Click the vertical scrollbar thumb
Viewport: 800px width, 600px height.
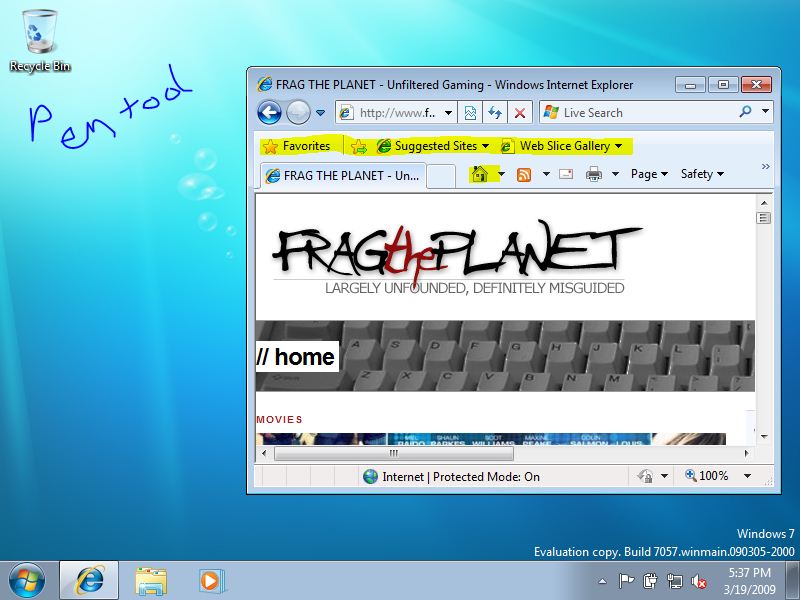(x=764, y=218)
